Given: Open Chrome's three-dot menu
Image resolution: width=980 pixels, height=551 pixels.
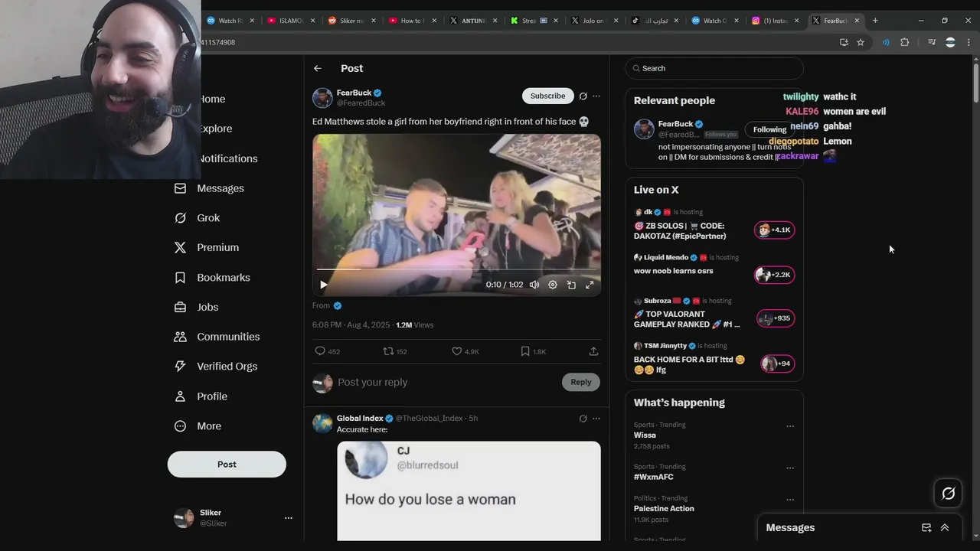Looking at the screenshot, I should click(x=968, y=43).
